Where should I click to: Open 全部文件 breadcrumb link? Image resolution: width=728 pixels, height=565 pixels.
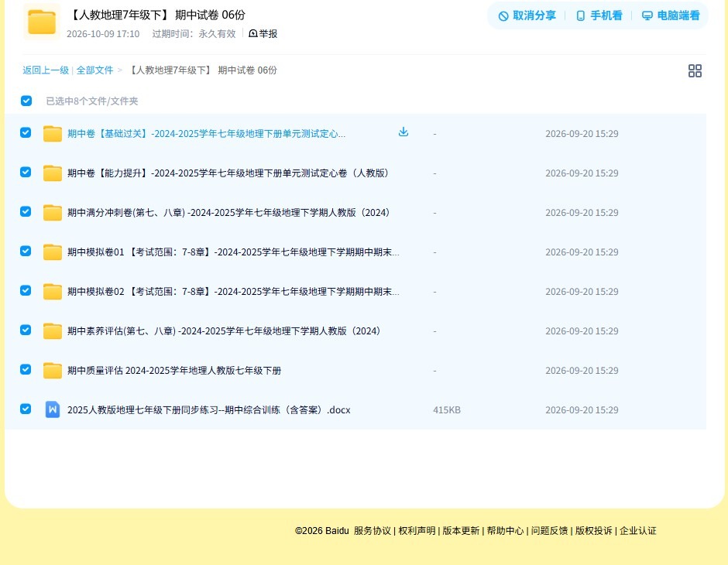click(x=94, y=70)
